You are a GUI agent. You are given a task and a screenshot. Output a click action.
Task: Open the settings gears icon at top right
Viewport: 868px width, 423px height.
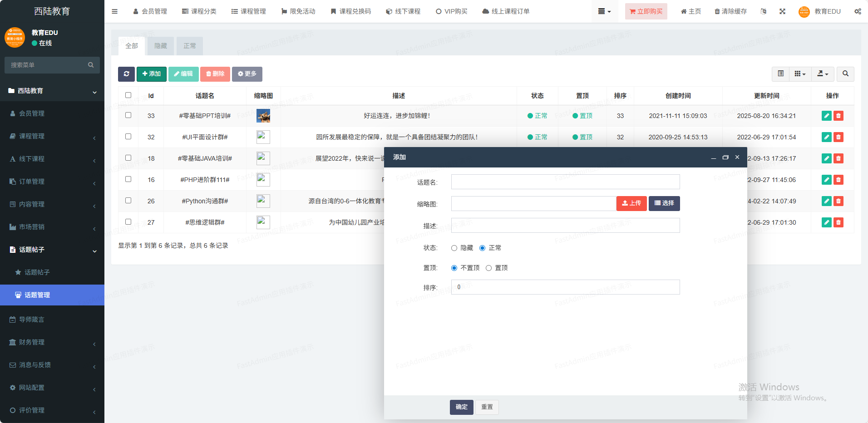pos(858,11)
